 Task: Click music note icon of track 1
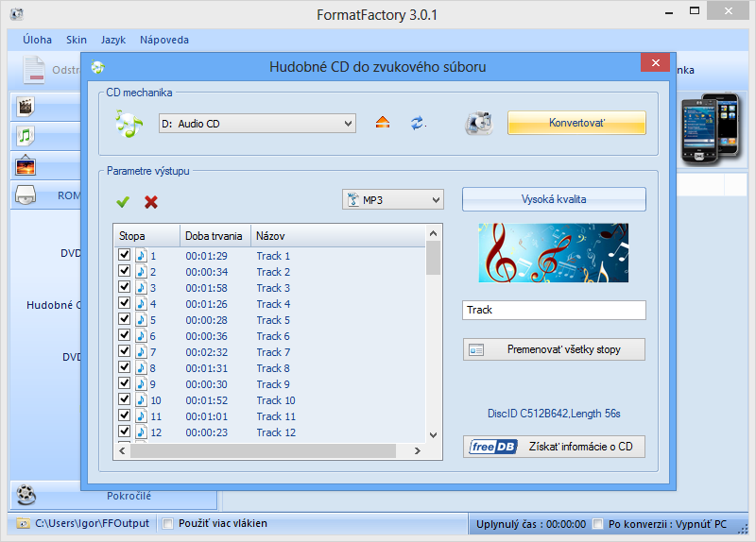tap(141, 255)
